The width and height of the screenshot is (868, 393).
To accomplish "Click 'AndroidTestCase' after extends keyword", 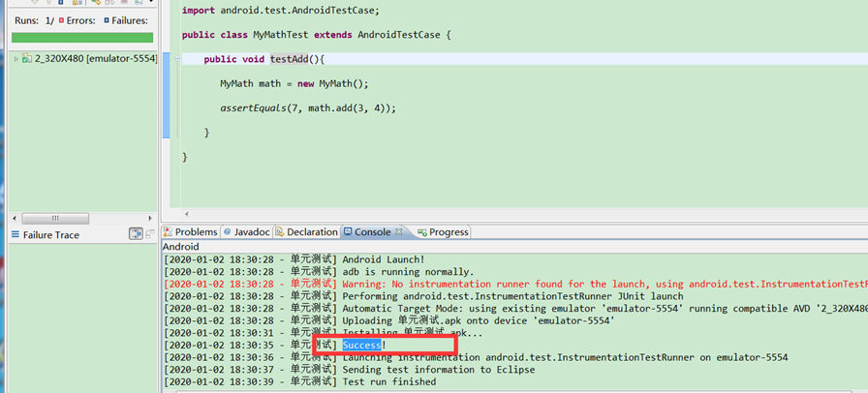I will pyautogui.click(x=399, y=35).
